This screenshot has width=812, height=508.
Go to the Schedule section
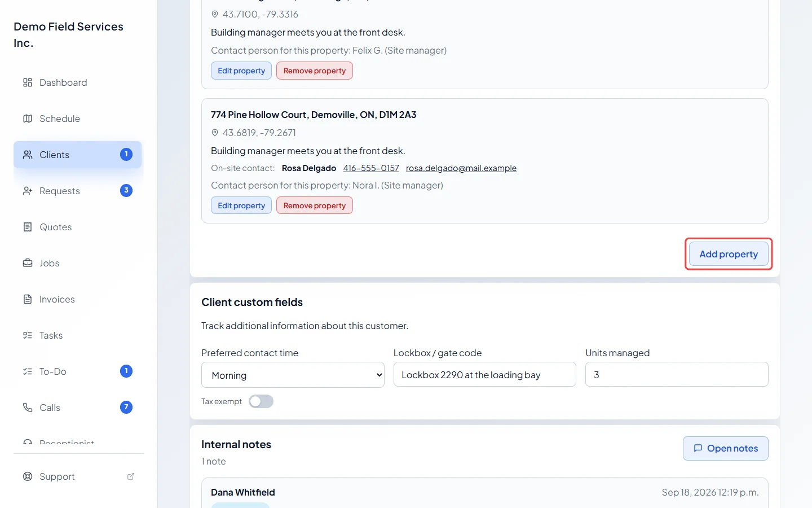(78, 119)
